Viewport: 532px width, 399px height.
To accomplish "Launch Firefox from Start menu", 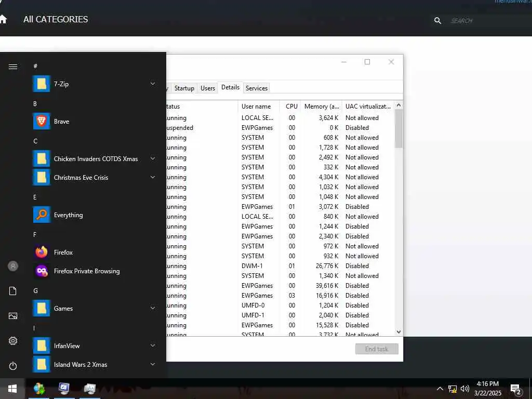I will pos(94,252).
